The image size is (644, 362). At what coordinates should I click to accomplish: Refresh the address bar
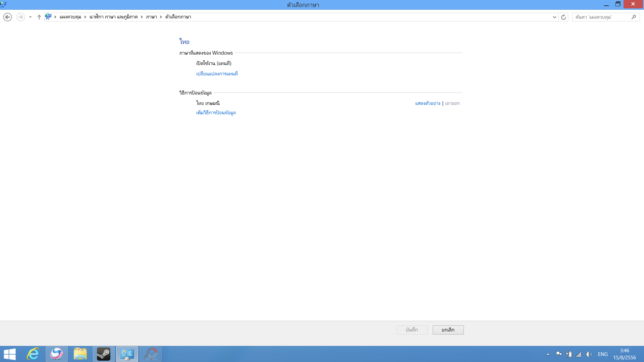coord(563,17)
